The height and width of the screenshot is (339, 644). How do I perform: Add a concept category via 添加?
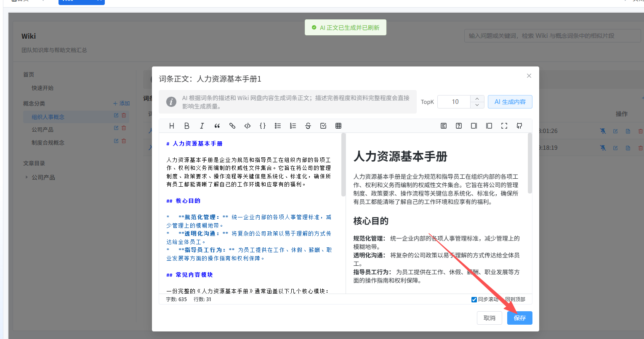122,103
